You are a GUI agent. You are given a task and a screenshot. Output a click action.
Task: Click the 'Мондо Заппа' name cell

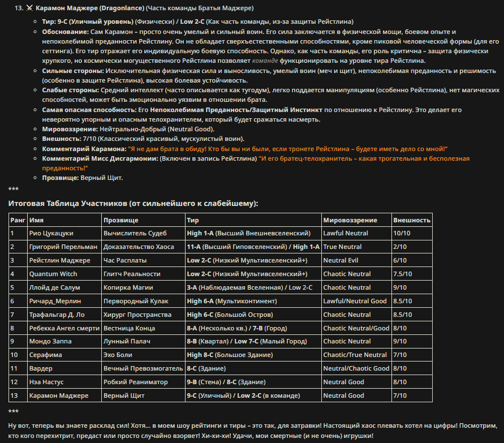pyautogui.click(x=64, y=341)
